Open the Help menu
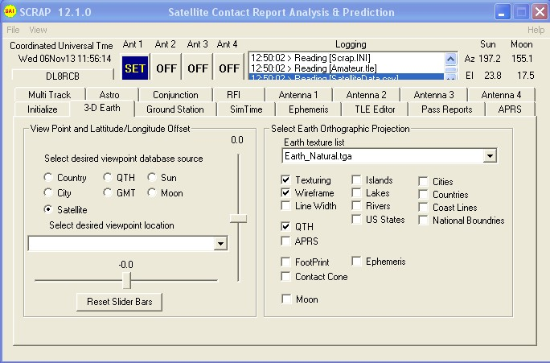The image size is (550, 363). (536, 30)
